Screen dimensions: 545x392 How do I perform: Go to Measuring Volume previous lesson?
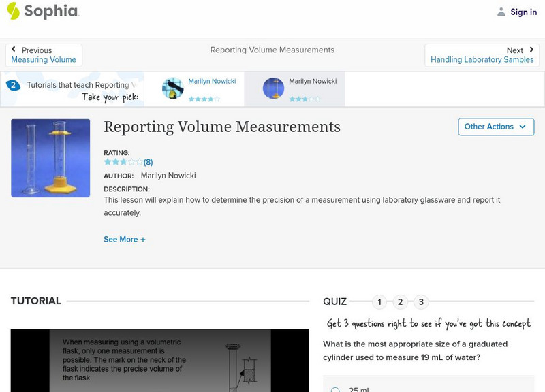click(x=44, y=59)
